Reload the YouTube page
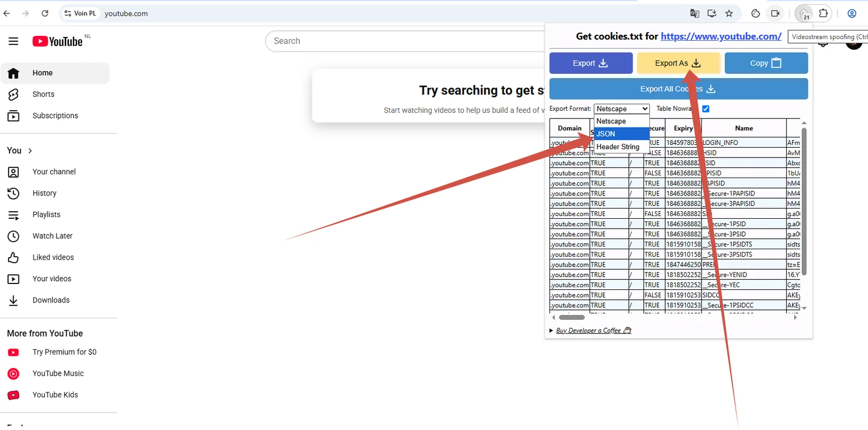The height and width of the screenshot is (430, 868). tap(45, 14)
